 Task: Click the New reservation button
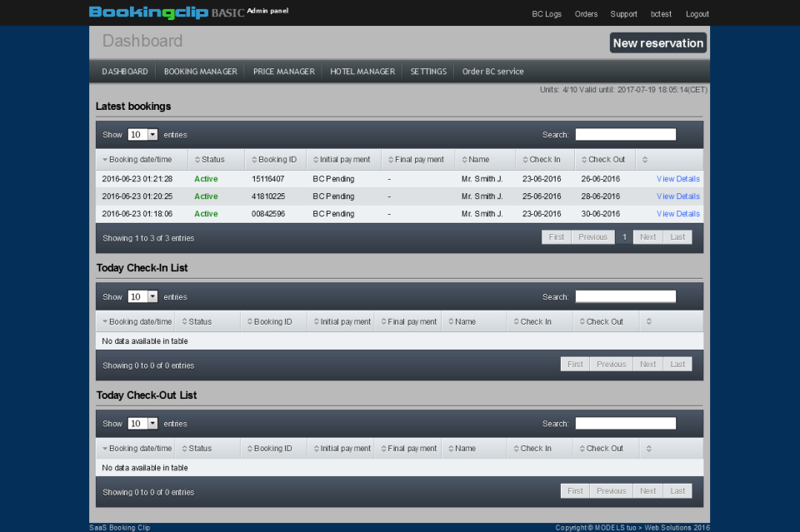657,43
